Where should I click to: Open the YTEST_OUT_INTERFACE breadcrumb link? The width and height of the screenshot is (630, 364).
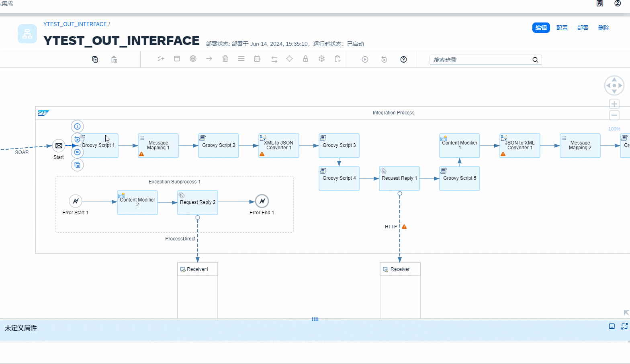point(75,24)
